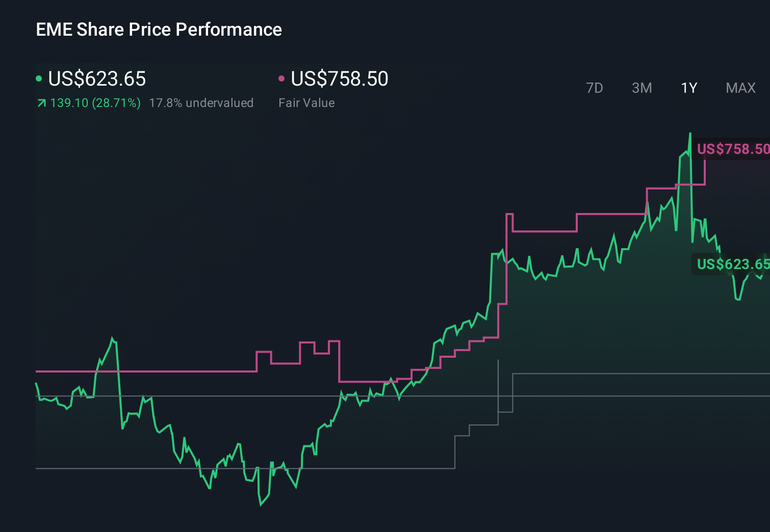Image resolution: width=770 pixels, height=532 pixels.
Task: Open the 1Y range selector
Action: tap(688, 88)
